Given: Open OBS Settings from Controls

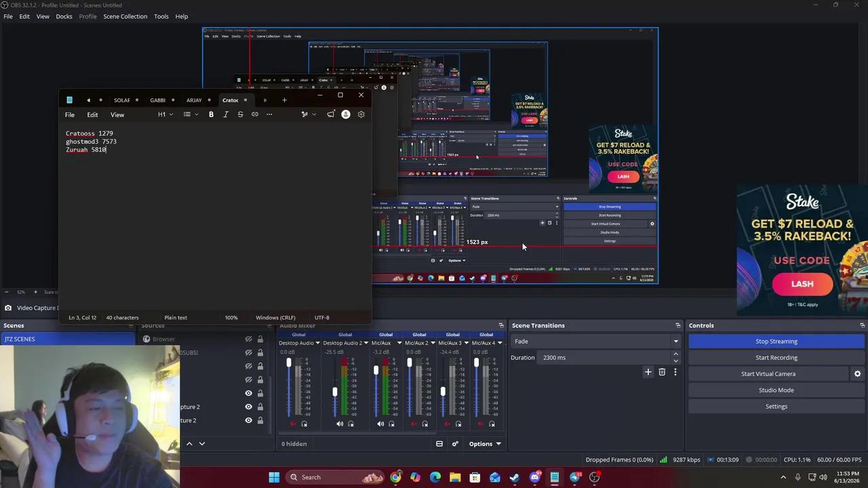Looking at the screenshot, I should click(776, 406).
